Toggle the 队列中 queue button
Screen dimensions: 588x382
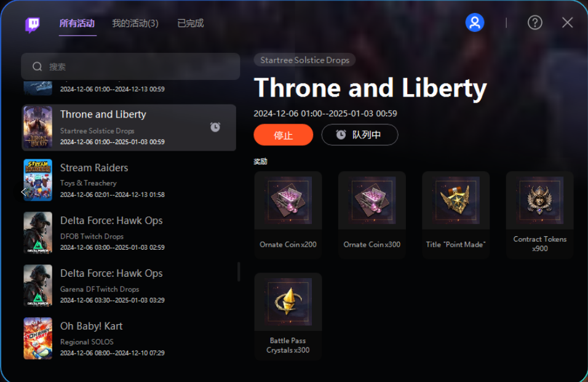[360, 135]
